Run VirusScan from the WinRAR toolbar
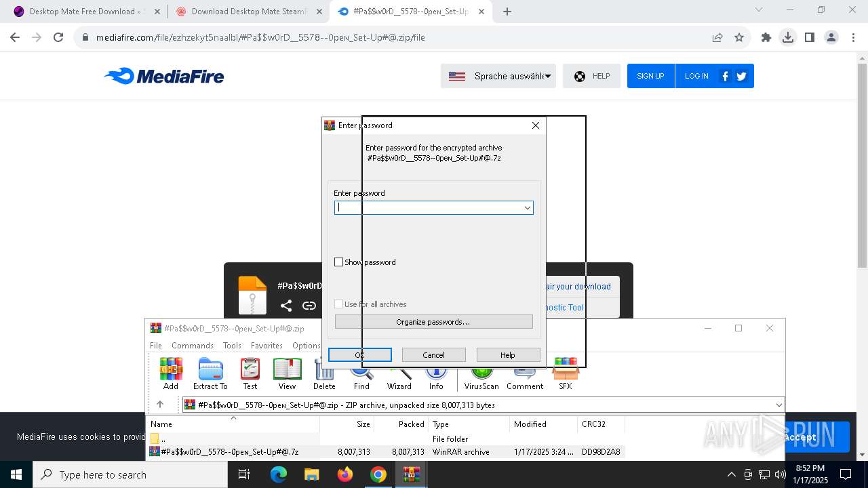Viewport: 868px width, 488px height. (481, 378)
